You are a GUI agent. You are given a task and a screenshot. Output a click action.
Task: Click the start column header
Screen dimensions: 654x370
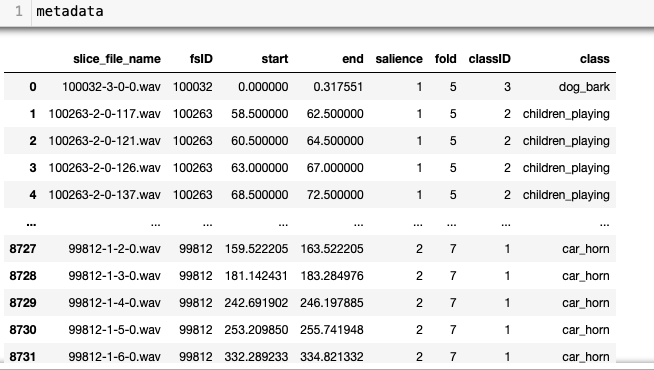[x=274, y=59]
